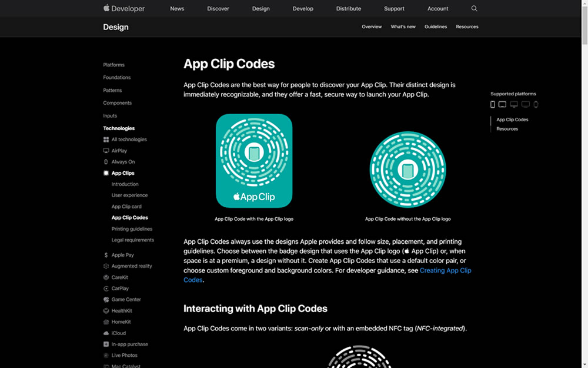Collapse the App Clips sidebar section
Screen dimensions: 588x368
pyautogui.click(x=123, y=173)
